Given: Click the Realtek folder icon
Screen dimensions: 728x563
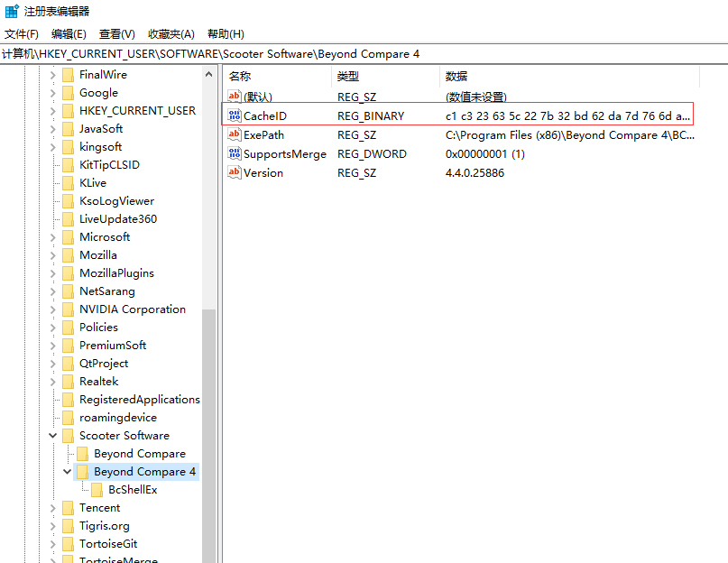Looking at the screenshot, I should 68,382.
